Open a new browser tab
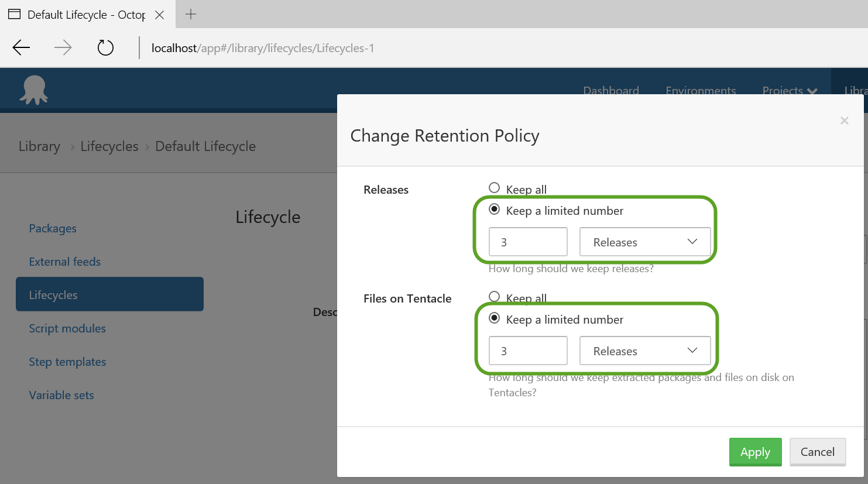Viewport: 868px width, 484px height. coord(191,15)
